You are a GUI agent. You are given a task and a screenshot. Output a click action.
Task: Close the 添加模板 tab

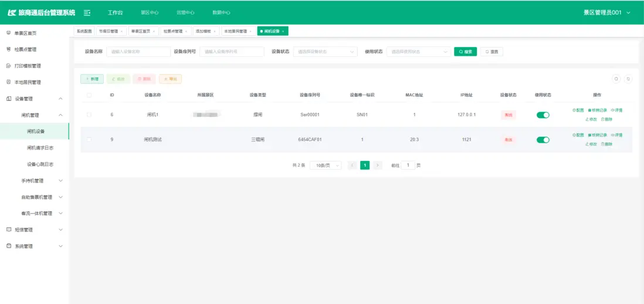pyautogui.click(x=214, y=31)
